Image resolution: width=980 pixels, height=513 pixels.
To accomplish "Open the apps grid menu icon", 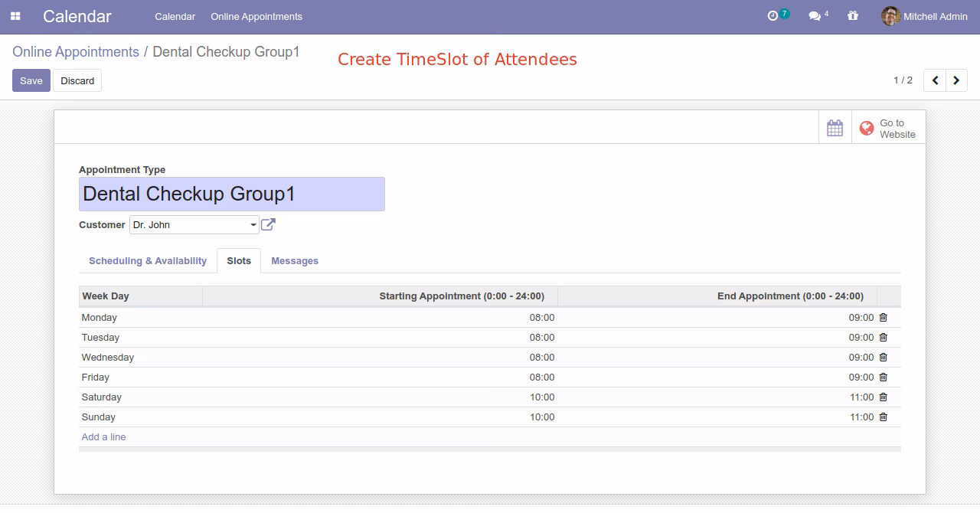I will pyautogui.click(x=15, y=16).
